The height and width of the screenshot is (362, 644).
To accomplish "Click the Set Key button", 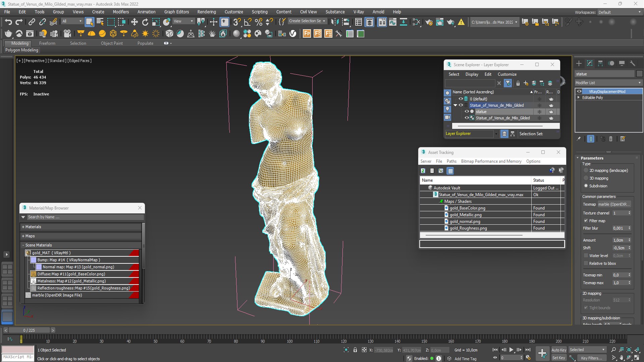I will (x=559, y=358).
